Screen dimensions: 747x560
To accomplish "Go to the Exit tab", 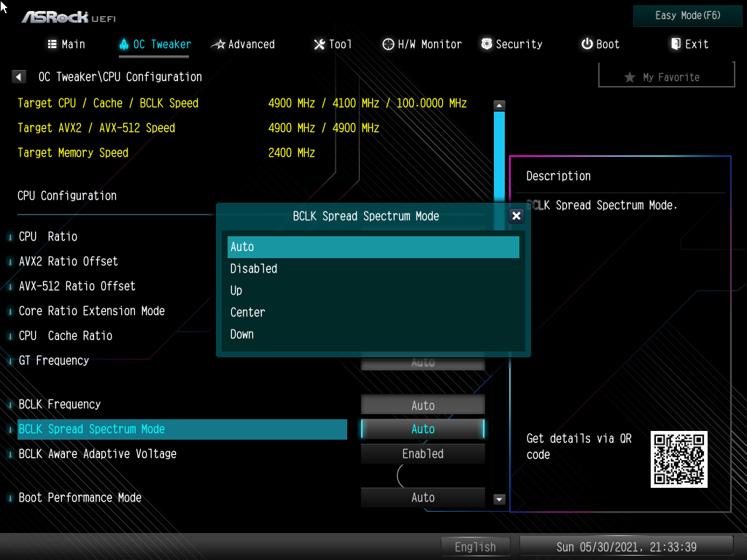I will click(x=689, y=44).
